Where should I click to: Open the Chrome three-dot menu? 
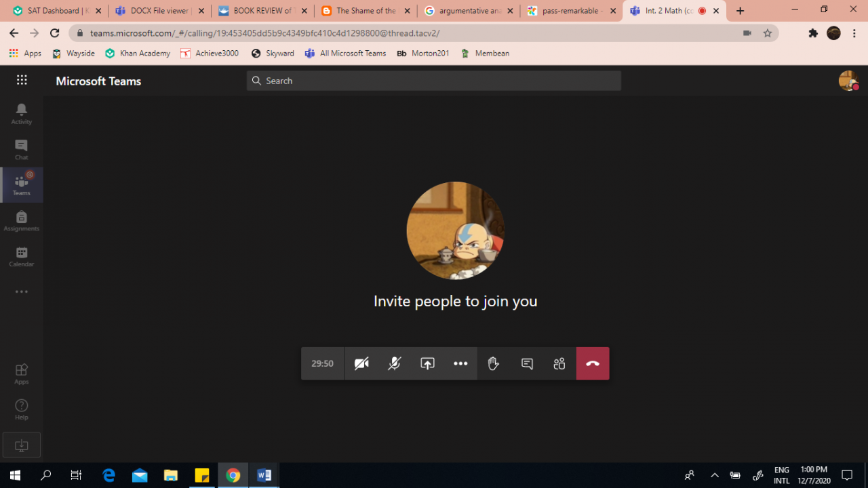[x=854, y=33]
